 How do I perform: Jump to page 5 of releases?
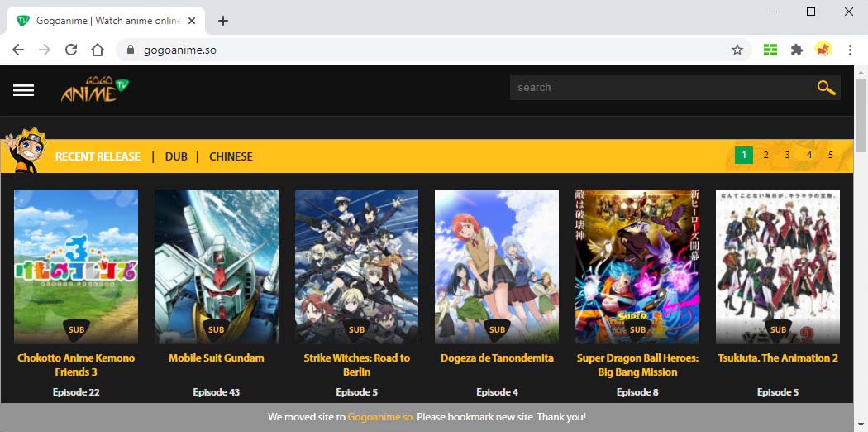tap(831, 155)
